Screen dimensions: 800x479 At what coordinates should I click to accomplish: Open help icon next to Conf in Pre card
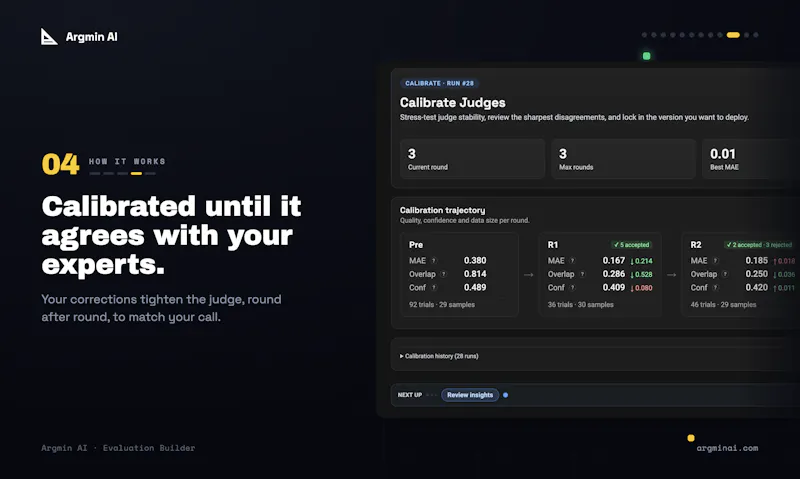pyautogui.click(x=434, y=288)
